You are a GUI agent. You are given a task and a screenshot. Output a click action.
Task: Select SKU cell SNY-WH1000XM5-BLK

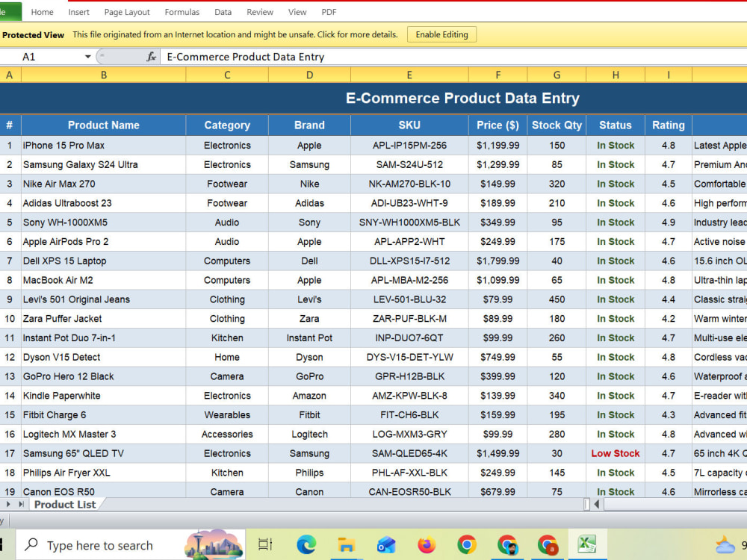click(409, 223)
